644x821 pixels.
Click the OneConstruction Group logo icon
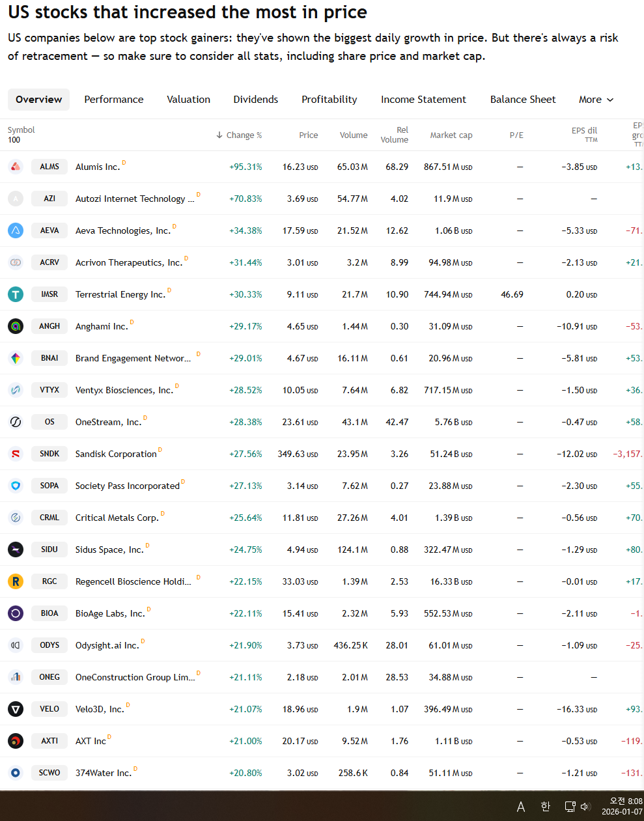pos(16,677)
